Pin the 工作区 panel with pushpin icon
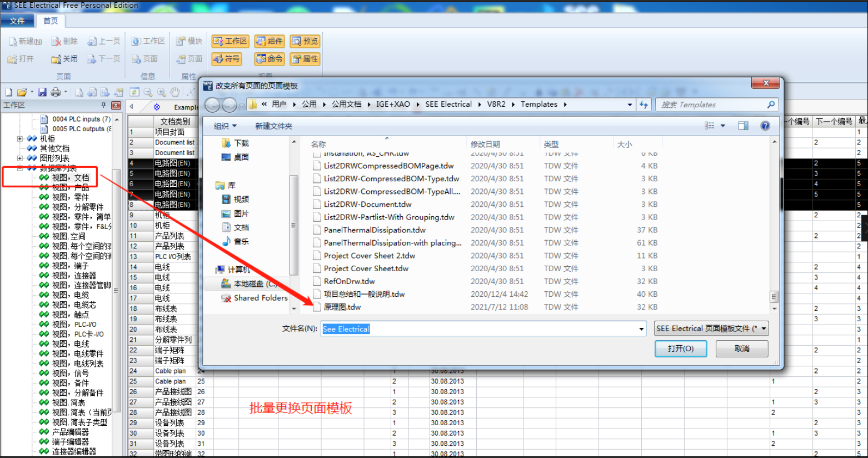The width and height of the screenshot is (868, 458). [x=103, y=105]
